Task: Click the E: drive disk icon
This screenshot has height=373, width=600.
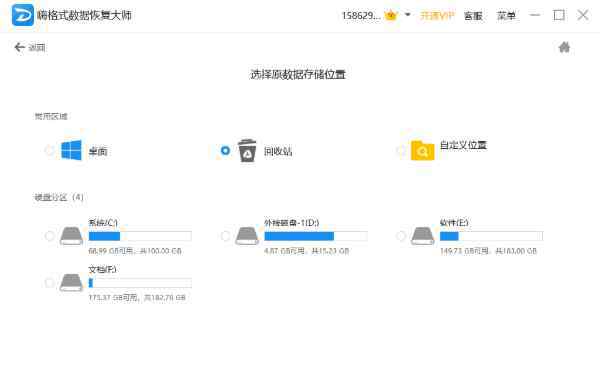Action: click(x=422, y=236)
